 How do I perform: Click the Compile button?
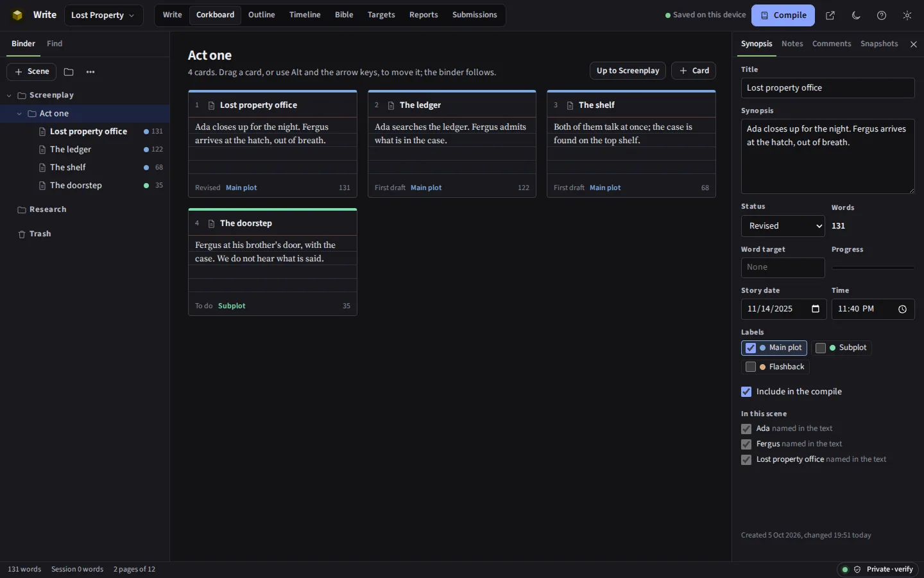tap(783, 15)
